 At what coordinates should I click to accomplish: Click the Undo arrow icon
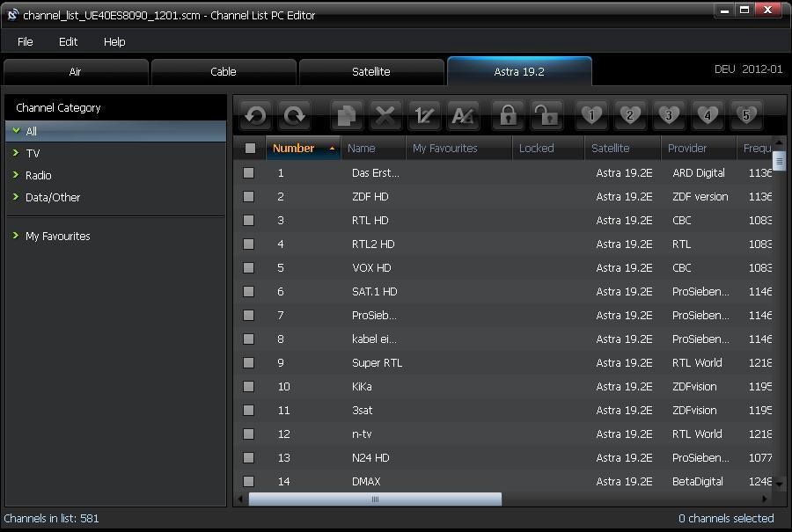255,115
